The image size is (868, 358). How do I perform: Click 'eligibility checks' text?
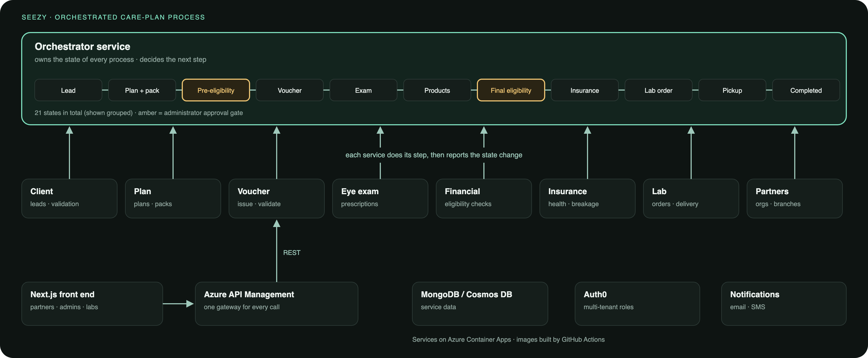pyautogui.click(x=468, y=204)
